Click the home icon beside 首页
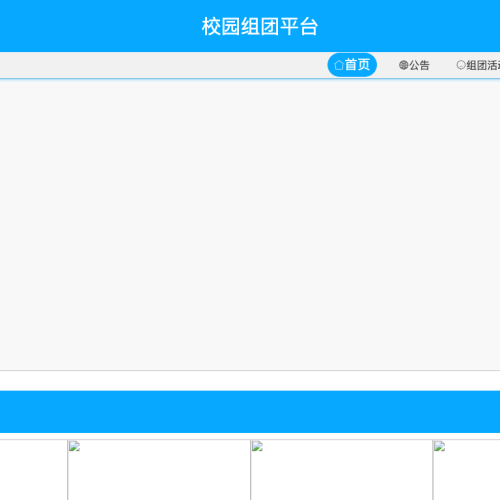 point(339,65)
